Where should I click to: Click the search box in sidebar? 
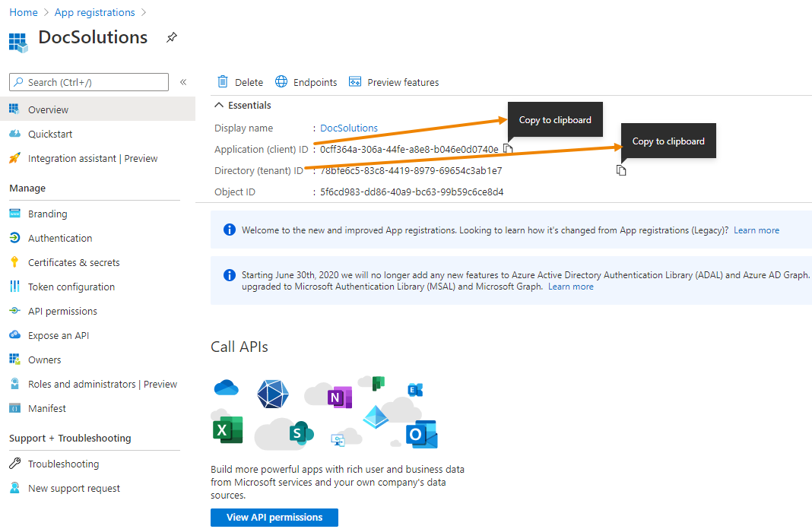point(89,82)
